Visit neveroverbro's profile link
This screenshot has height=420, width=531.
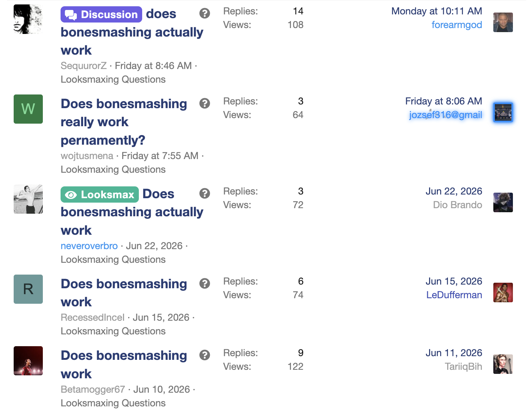point(89,246)
